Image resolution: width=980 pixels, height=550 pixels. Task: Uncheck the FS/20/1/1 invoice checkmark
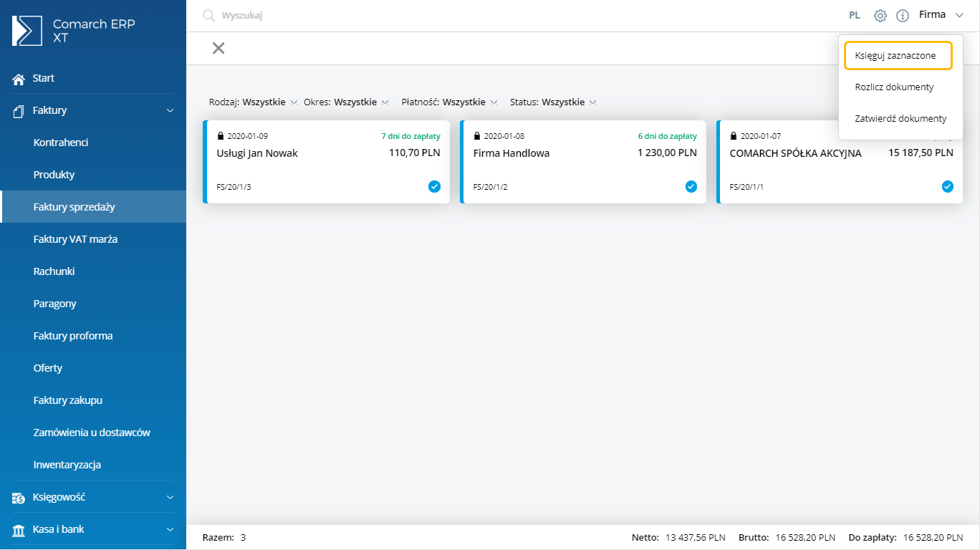point(947,186)
